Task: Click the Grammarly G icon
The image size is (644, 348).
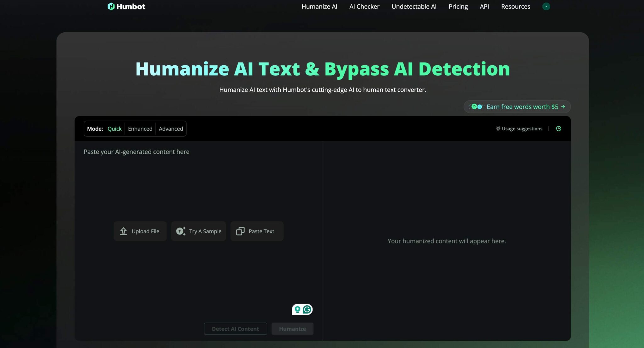Action: pos(306,309)
